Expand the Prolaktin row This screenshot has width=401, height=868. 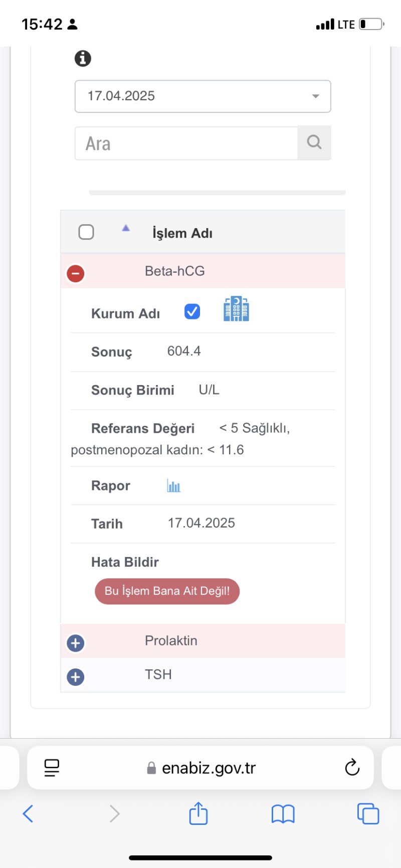tap(76, 643)
